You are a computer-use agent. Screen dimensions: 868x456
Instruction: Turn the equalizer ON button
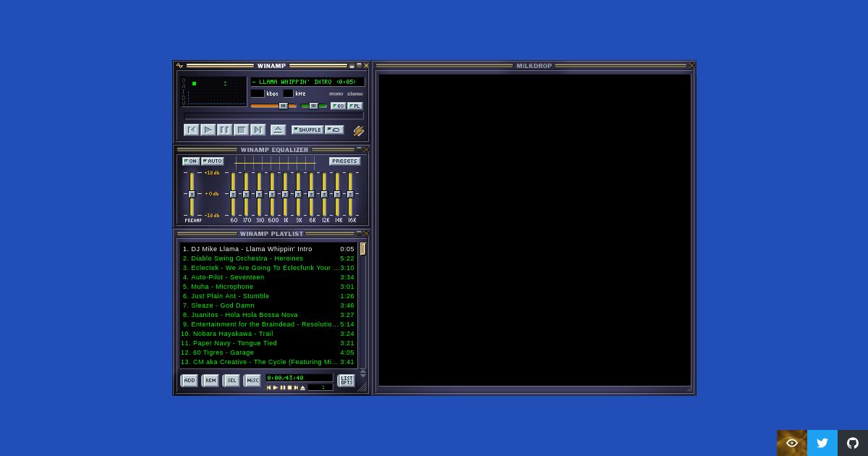pyautogui.click(x=191, y=161)
